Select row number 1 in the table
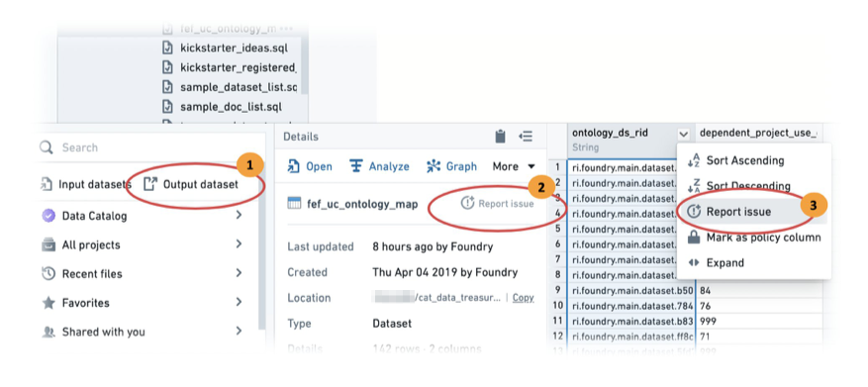 (557, 166)
